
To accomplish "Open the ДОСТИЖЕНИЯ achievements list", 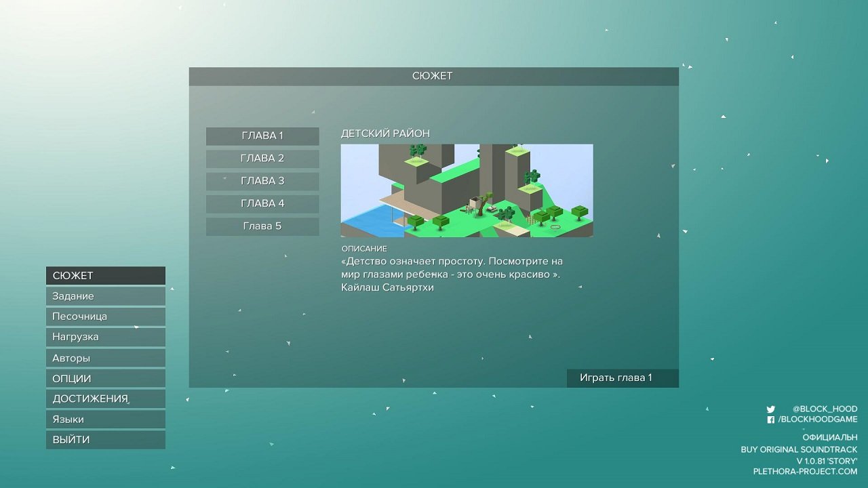I will [105, 398].
